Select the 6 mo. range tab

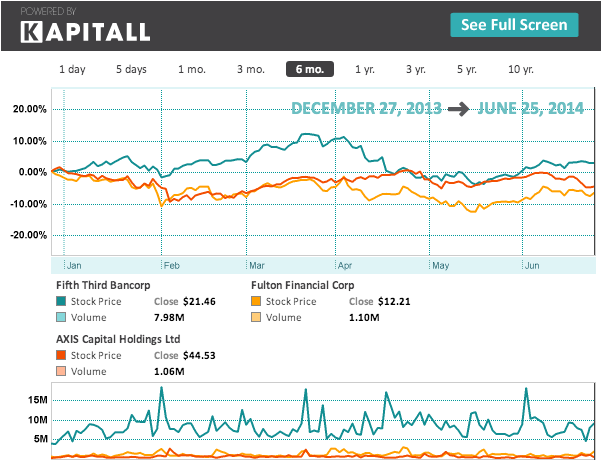coord(310,69)
